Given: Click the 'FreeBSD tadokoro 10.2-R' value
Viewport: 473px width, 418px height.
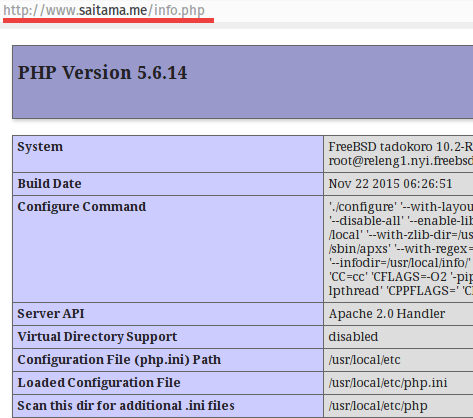Looking at the screenshot, I should [x=400, y=147].
